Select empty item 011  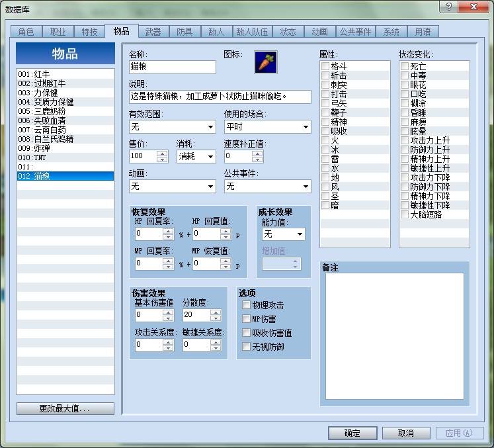point(65,167)
